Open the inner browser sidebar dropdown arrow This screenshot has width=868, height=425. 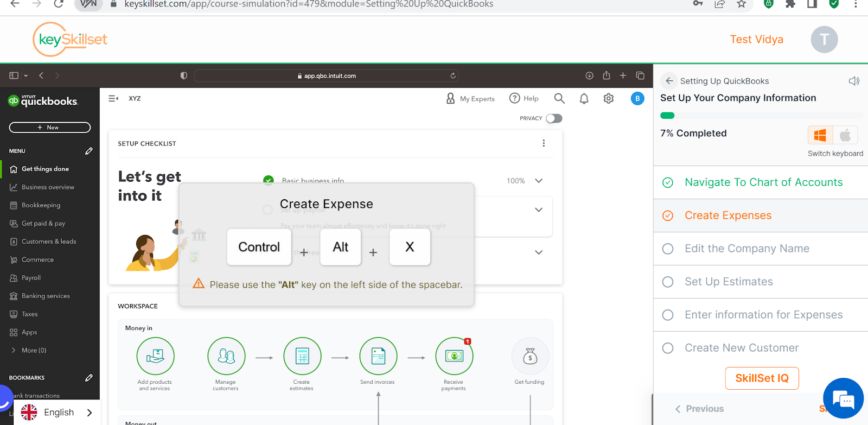tap(26, 75)
